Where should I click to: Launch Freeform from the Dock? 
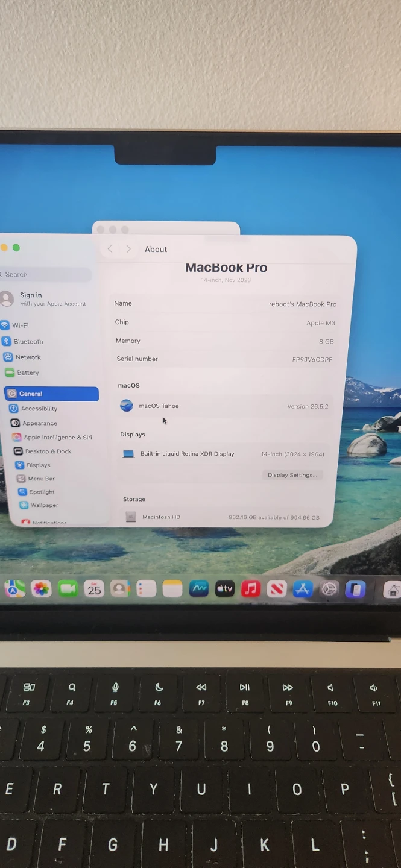(x=198, y=589)
